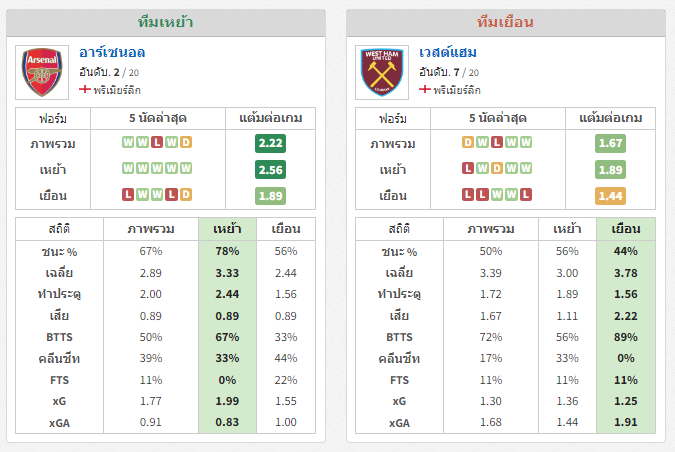The width and height of the screenshot is (675, 452).
Task: Open the อาร์เซนอล team name link
Action: [x=112, y=52]
